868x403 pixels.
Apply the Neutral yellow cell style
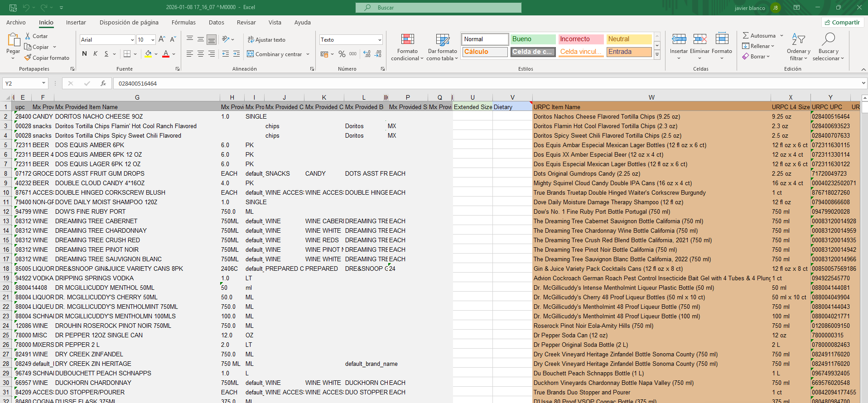pyautogui.click(x=629, y=39)
